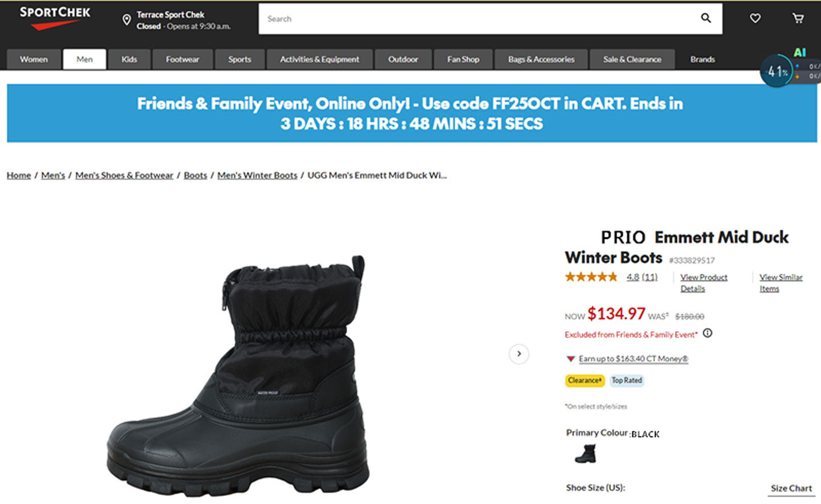The height and width of the screenshot is (504, 821).
Task: Click the search magnifier icon
Action: coord(706,18)
